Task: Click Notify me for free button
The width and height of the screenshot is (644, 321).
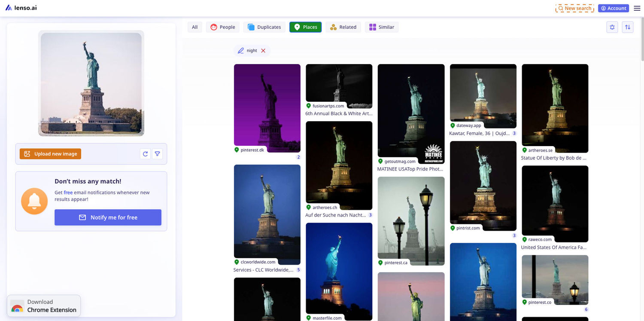Action: (108, 217)
